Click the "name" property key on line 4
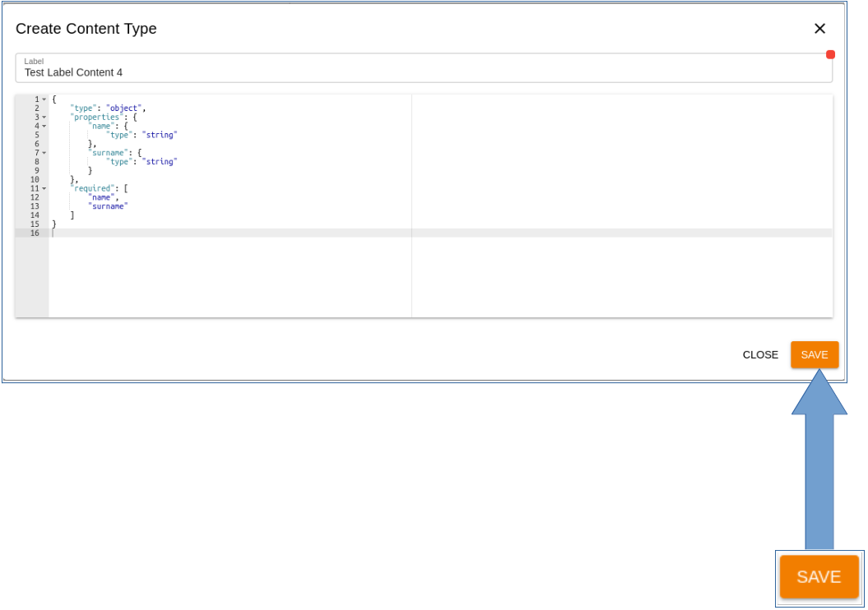The height and width of the screenshot is (610, 868). (100, 126)
